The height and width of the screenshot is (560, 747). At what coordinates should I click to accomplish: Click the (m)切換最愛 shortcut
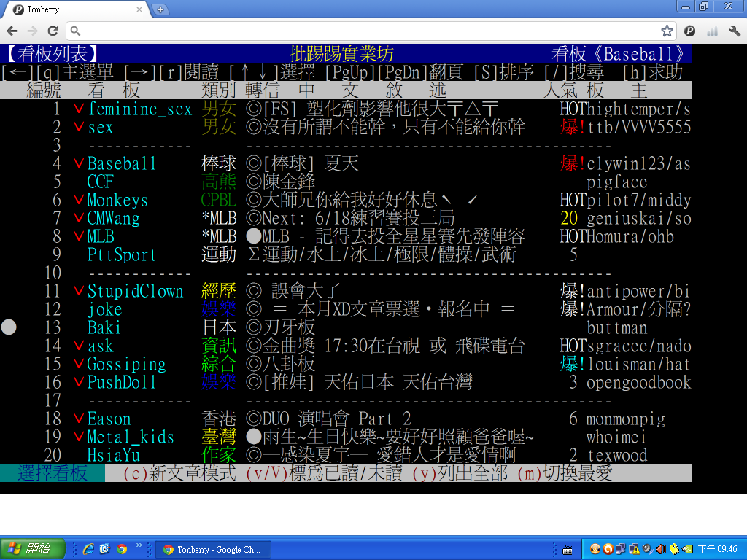point(565,473)
